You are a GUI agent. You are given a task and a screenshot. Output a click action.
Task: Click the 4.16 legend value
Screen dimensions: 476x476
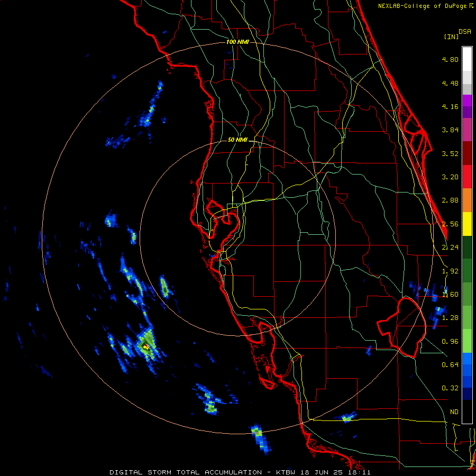pos(450,106)
